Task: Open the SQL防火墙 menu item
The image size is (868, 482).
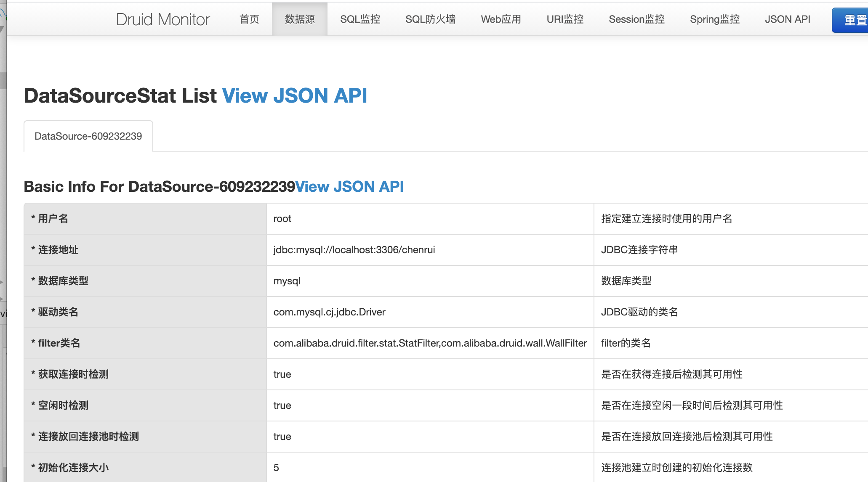Action: (x=430, y=19)
